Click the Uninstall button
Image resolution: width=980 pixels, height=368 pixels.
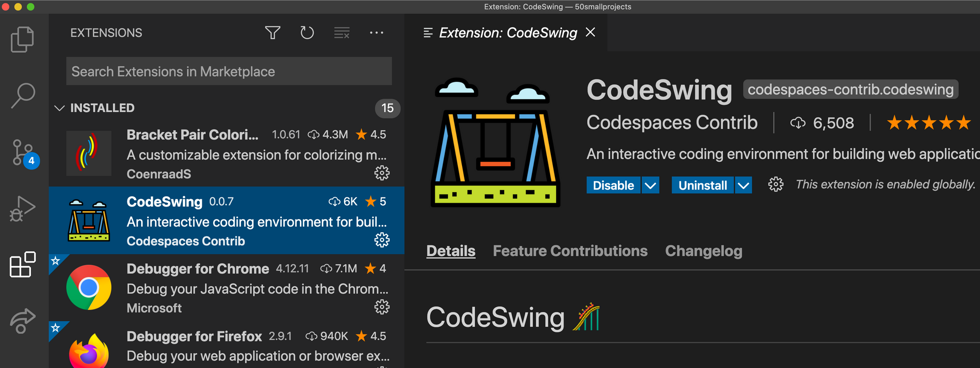tap(703, 185)
